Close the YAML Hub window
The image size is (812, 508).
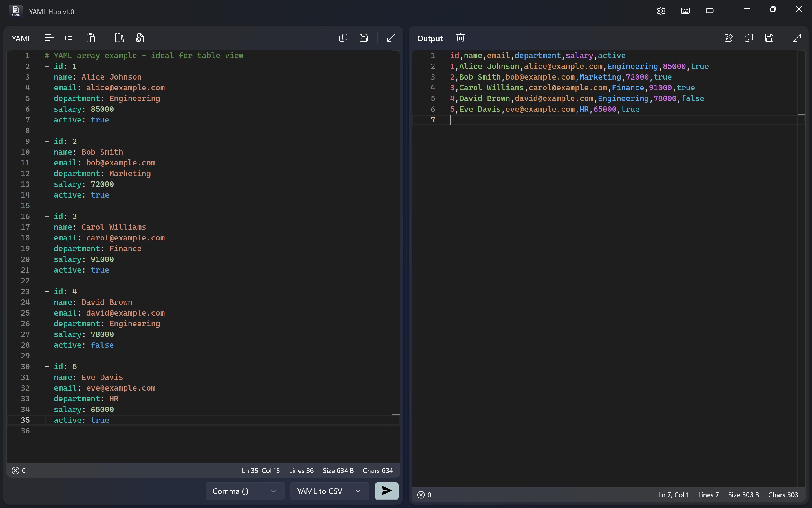799,9
